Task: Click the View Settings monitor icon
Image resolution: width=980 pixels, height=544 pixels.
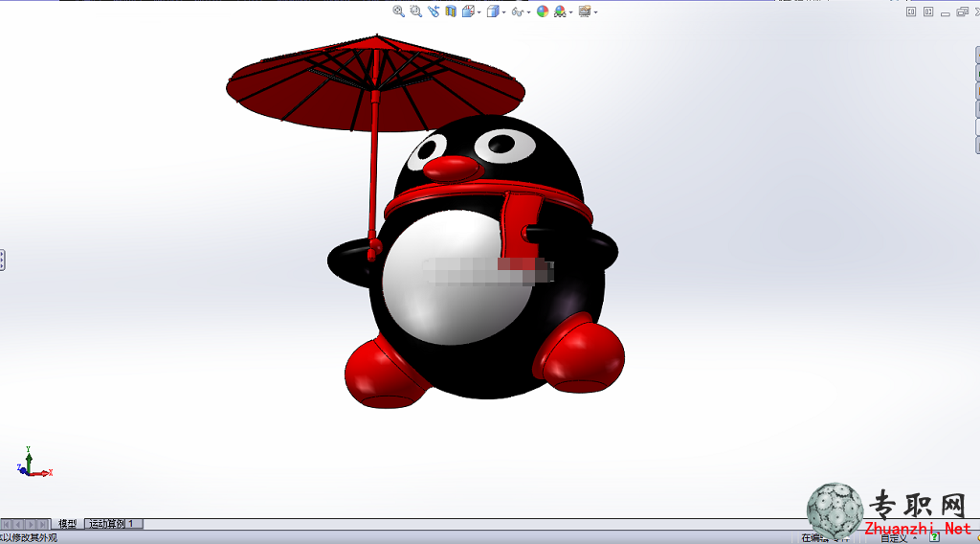Action: click(585, 11)
